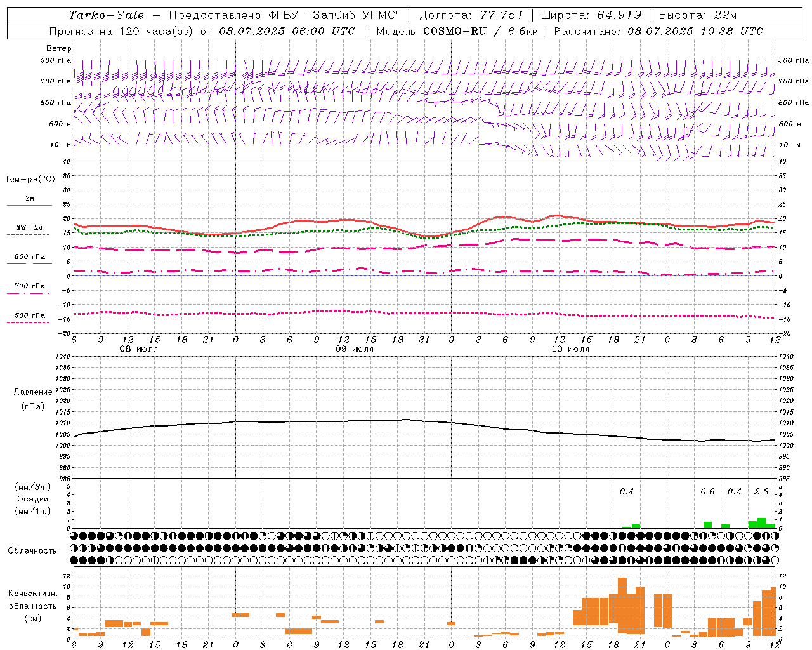Click the 0.6 precipitation total value

[x=707, y=491]
